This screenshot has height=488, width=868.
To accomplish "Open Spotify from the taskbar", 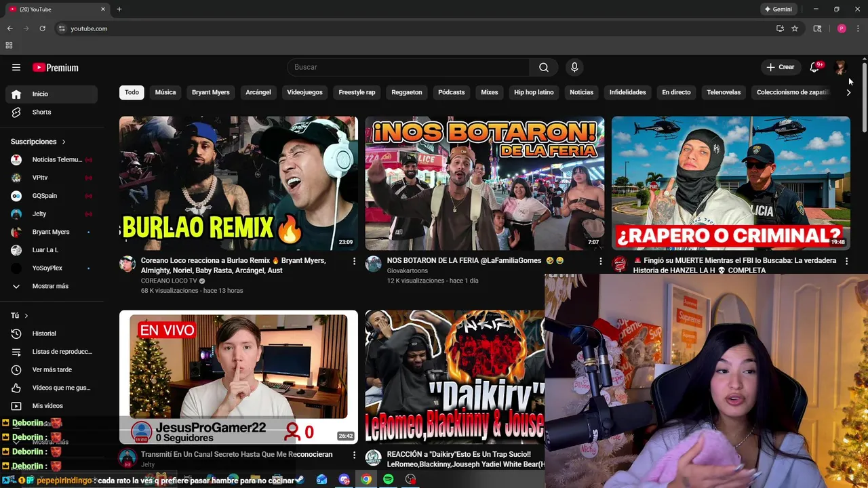I will (388, 479).
